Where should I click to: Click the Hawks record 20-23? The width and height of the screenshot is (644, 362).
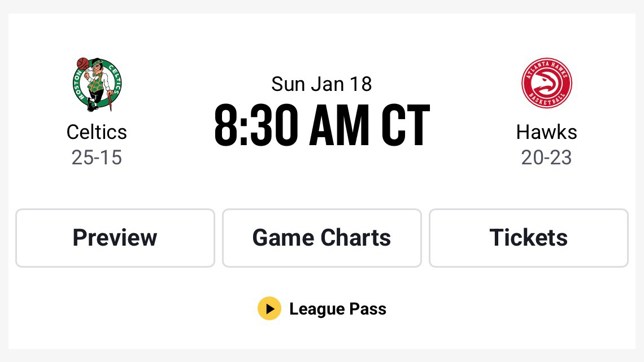(x=546, y=158)
